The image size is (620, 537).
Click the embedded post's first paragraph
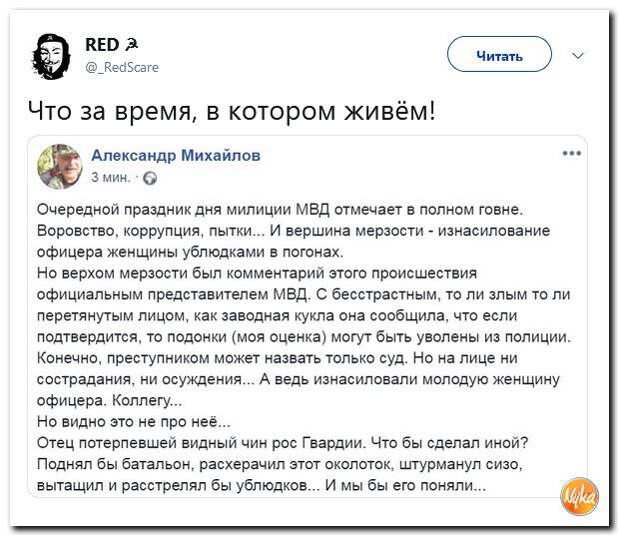coord(293,231)
